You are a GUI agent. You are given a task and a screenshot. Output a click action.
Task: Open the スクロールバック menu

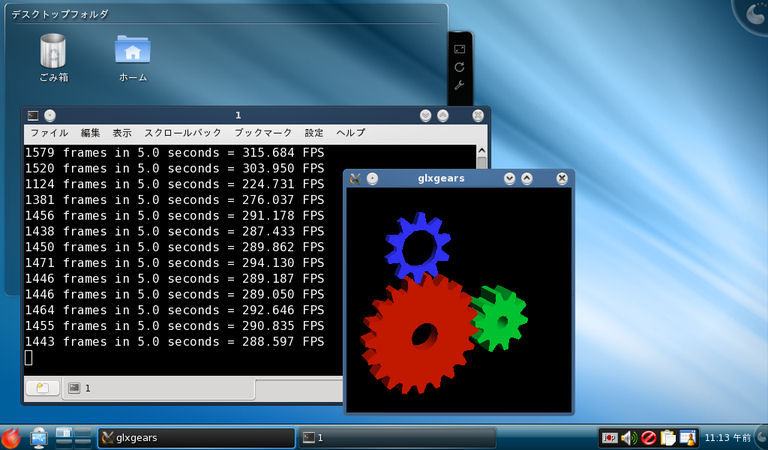(183, 133)
